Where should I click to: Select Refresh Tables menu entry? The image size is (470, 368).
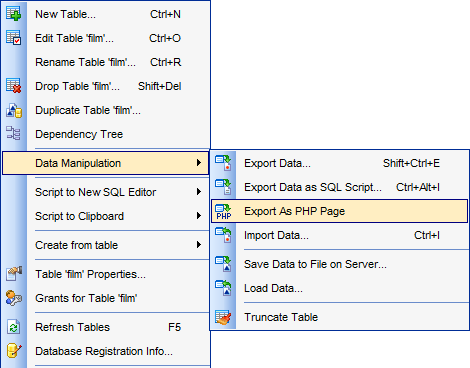tap(106, 327)
